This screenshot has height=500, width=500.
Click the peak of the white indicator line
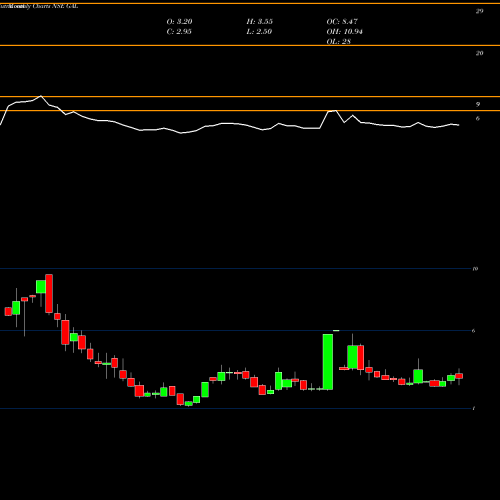coord(41,96)
